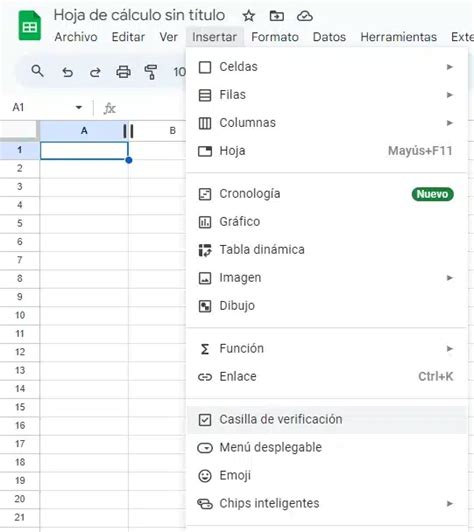474x532 pixels.
Task: Click the redo arrow icon
Action: click(x=95, y=72)
